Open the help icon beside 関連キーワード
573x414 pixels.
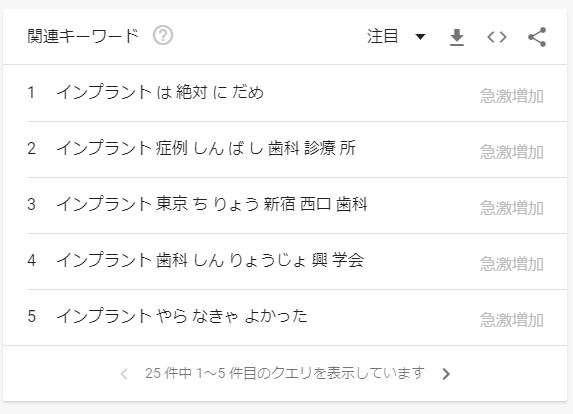pos(163,36)
